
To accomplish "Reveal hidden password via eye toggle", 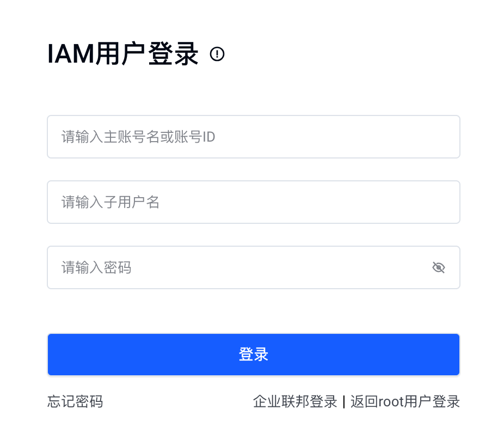I will (x=439, y=267).
